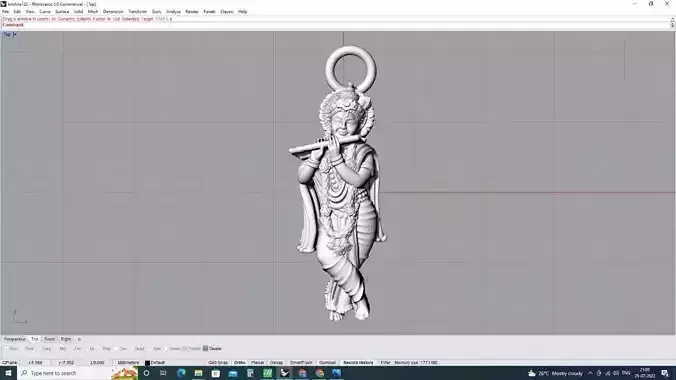
Task: Open the Edit menu
Action: [x=17, y=12]
